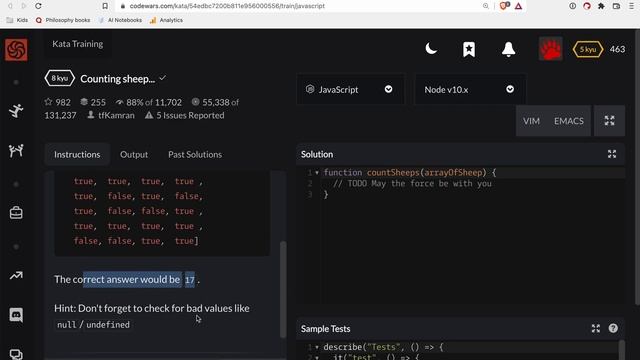Click the 88% of 11,702 satisfaction rating
Viewport: 640px width, 360px height.
click(149, 102)
